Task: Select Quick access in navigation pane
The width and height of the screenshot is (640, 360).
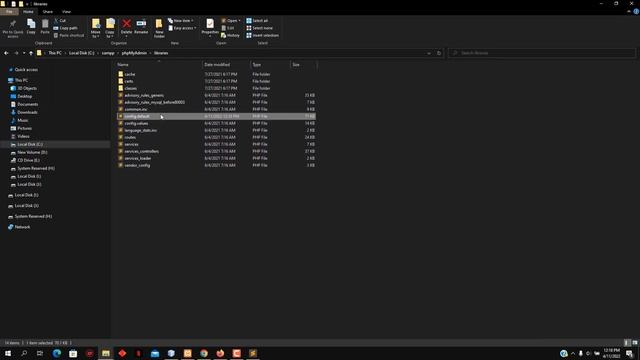Action: pyautogui.click(x=26, y=70)
